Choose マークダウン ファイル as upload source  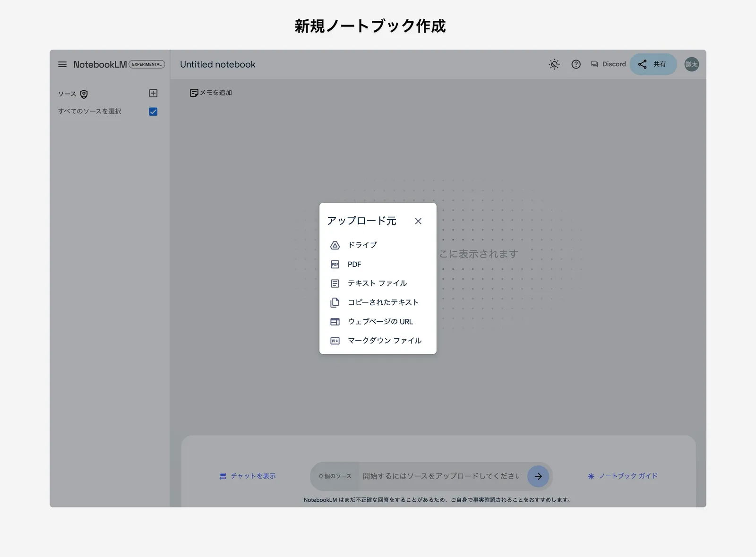(378, 341)
